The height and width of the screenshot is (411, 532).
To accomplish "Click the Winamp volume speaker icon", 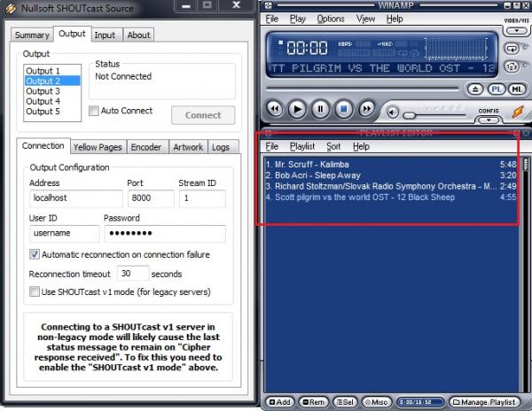I will click(393, 112).
